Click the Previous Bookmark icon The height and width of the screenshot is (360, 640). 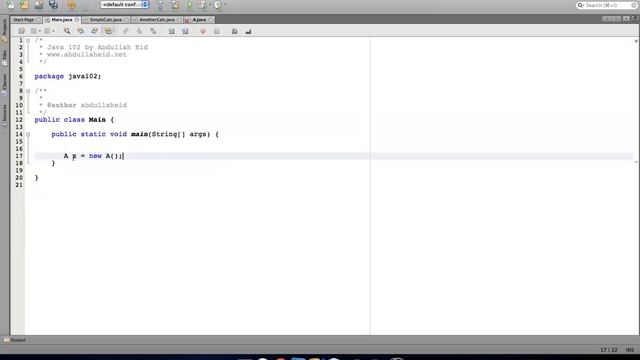pyautogui.click(x=126, y=31)
